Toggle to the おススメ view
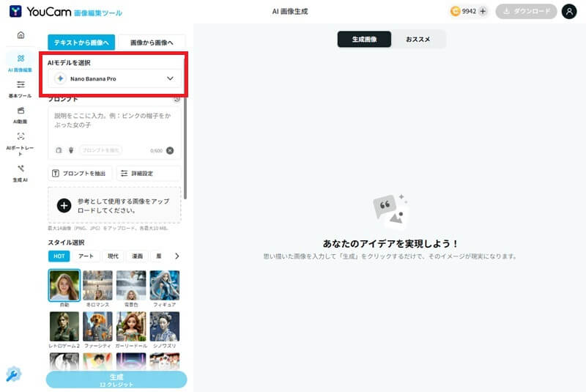 click(418, 39)
